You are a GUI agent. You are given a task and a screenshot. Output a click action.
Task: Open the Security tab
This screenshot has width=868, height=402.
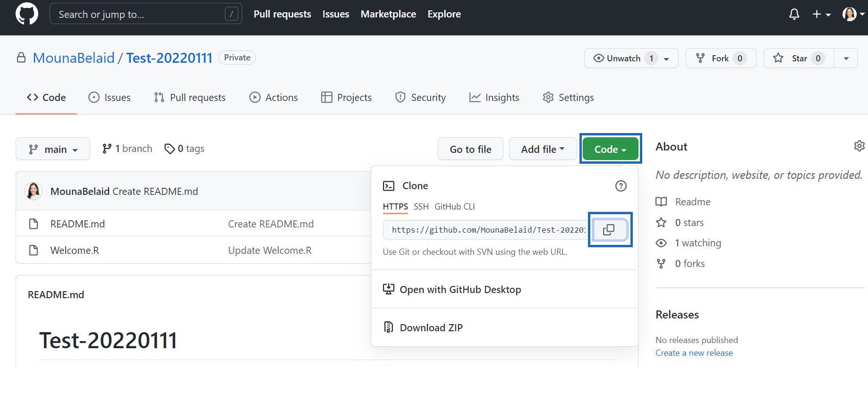pyautogui.click(x=421, y=98)
